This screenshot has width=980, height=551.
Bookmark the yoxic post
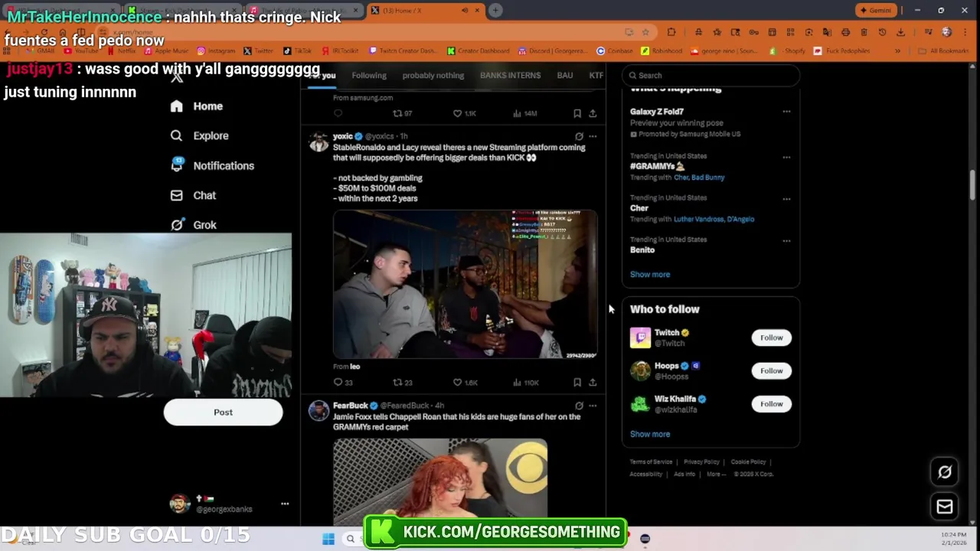(x=577, y=383)
